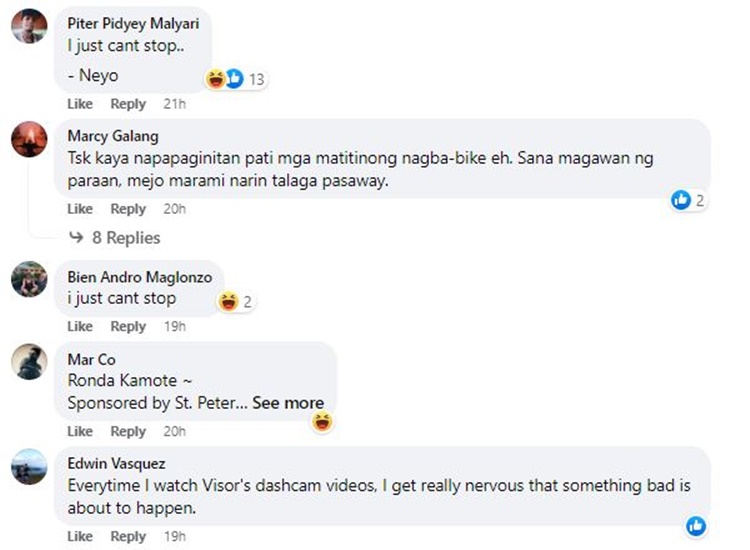Open Edwin Vasquez's profile avatar
This screenshot has width=750, height=550.
coord(29,467)
